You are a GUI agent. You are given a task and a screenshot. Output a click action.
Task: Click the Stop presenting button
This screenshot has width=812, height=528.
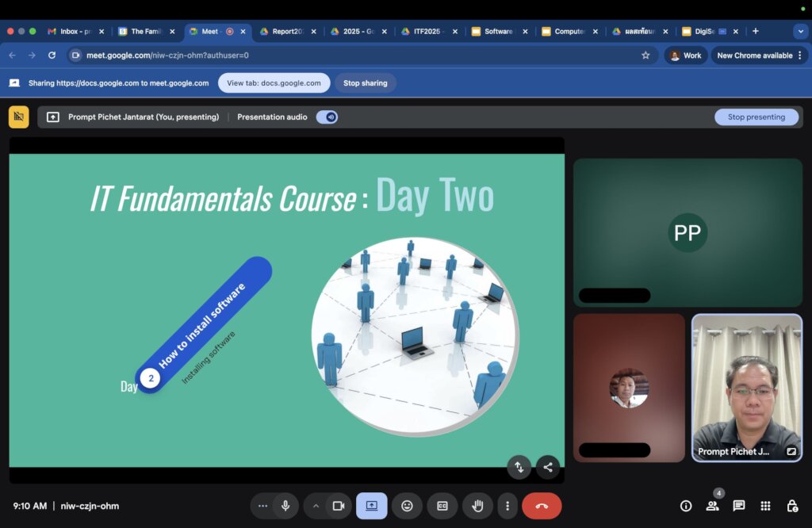756,117
